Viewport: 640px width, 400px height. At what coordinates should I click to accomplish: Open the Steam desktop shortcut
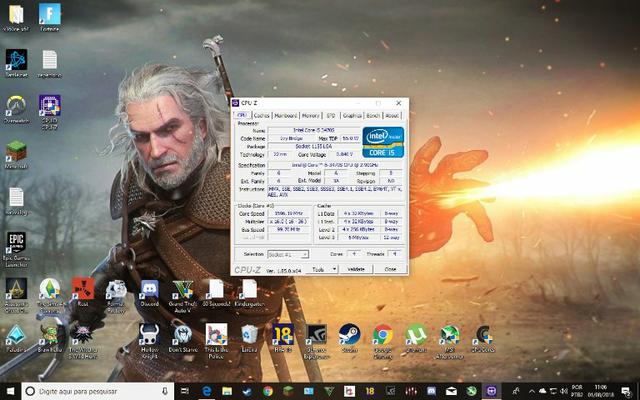(349, 338)
